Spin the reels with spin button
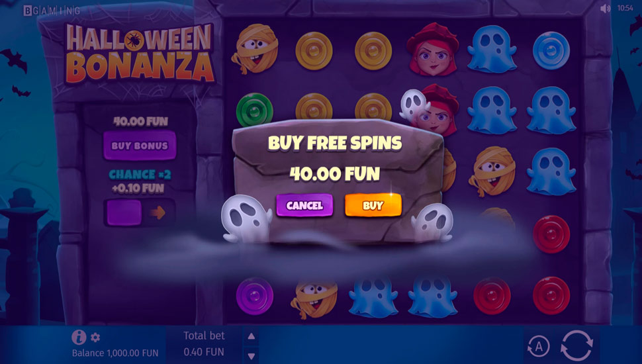This screenshot has width=642, height=364. pyautogui.click(x=576, y=345)
